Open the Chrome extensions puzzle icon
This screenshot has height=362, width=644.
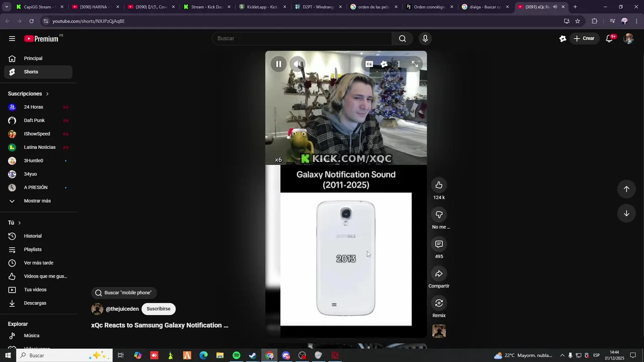pyautogui.click(x=594, y=21)
